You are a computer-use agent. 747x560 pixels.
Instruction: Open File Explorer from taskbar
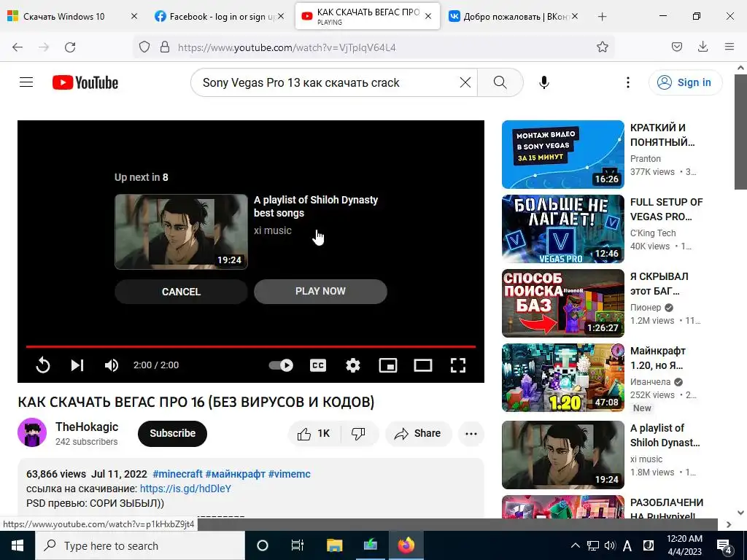[x=334, y=545]
